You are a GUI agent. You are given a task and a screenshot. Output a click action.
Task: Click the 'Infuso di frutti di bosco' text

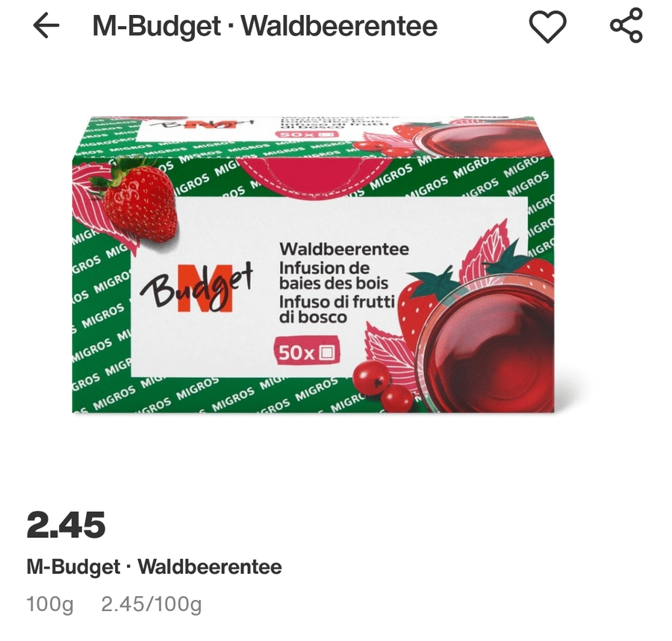337,309
